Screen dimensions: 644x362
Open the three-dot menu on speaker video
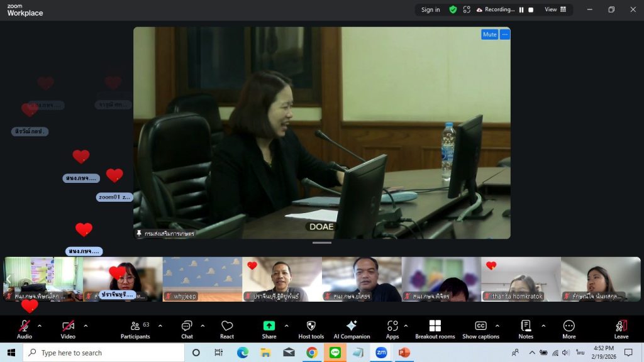[504, 35]
